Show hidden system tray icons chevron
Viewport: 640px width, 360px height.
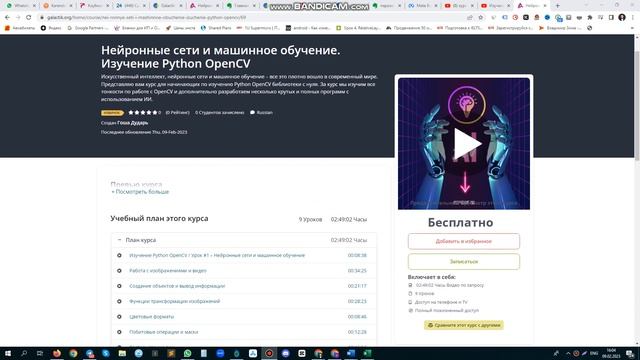tap(568, 353)
